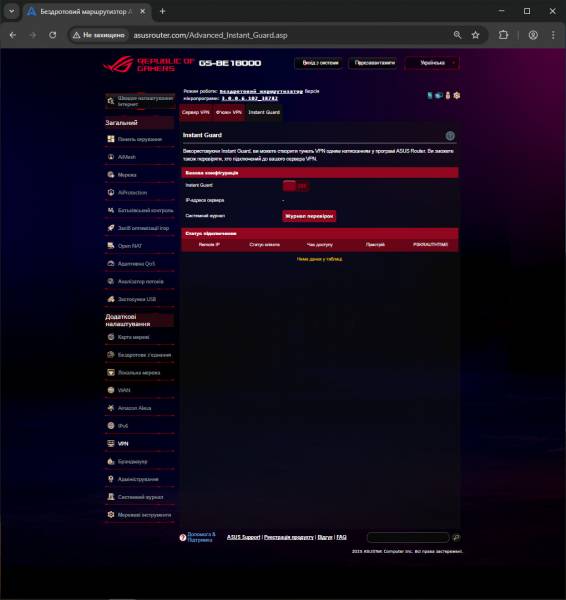Open the Українська language dropdown

432,63
